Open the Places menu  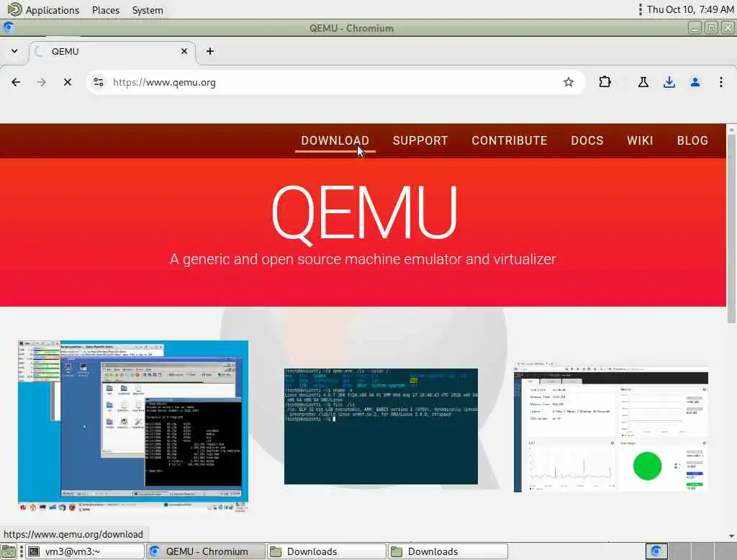106,10
